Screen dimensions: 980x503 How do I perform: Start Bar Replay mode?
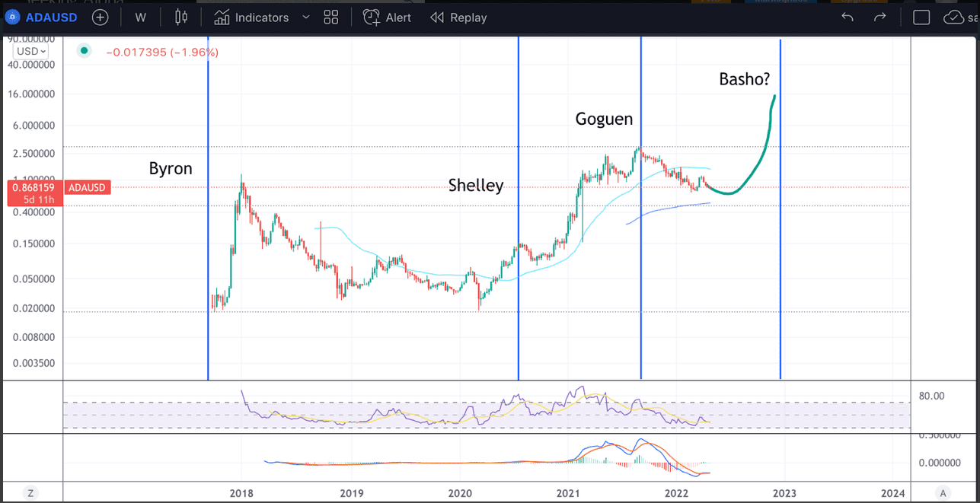tap(458, 17)
